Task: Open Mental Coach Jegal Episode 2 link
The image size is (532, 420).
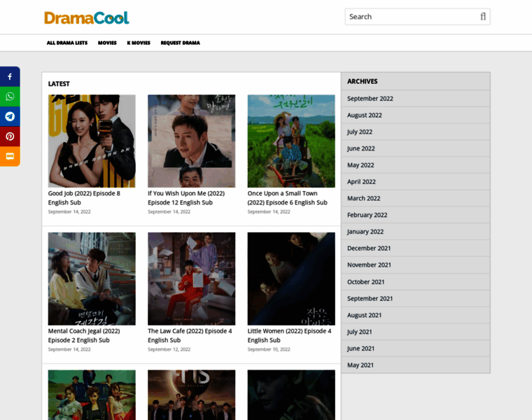Action: coord(84,335)
